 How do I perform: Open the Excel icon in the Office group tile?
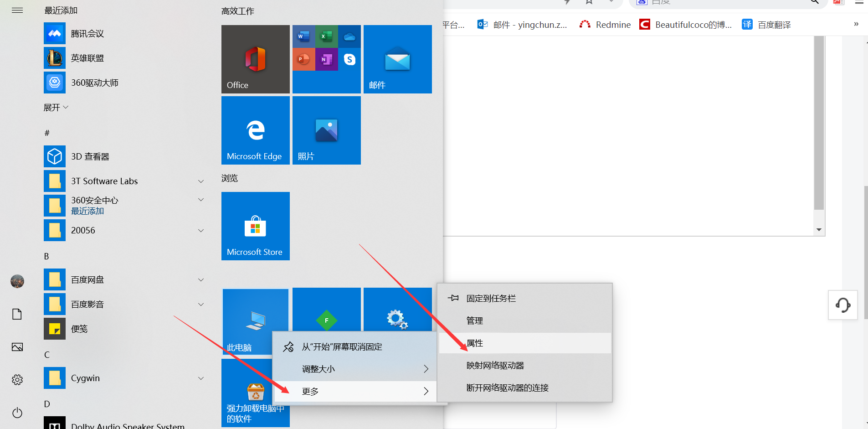(327, 36)
